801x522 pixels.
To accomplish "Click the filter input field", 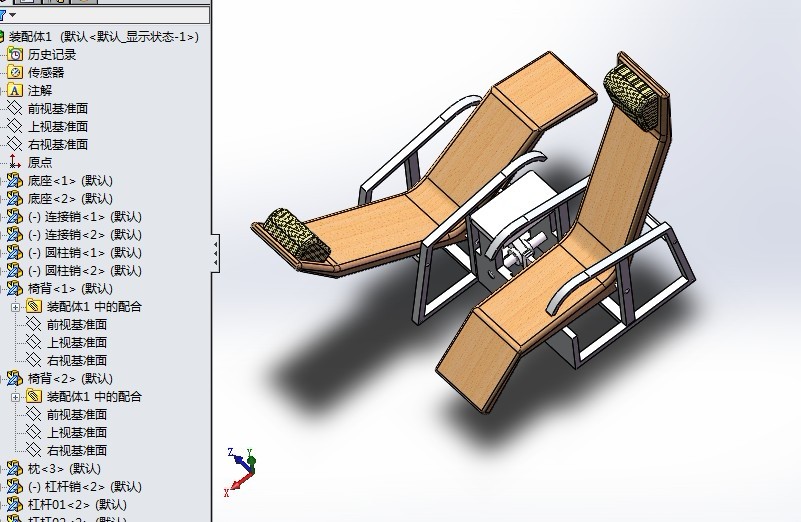I will tap(113, 15).
